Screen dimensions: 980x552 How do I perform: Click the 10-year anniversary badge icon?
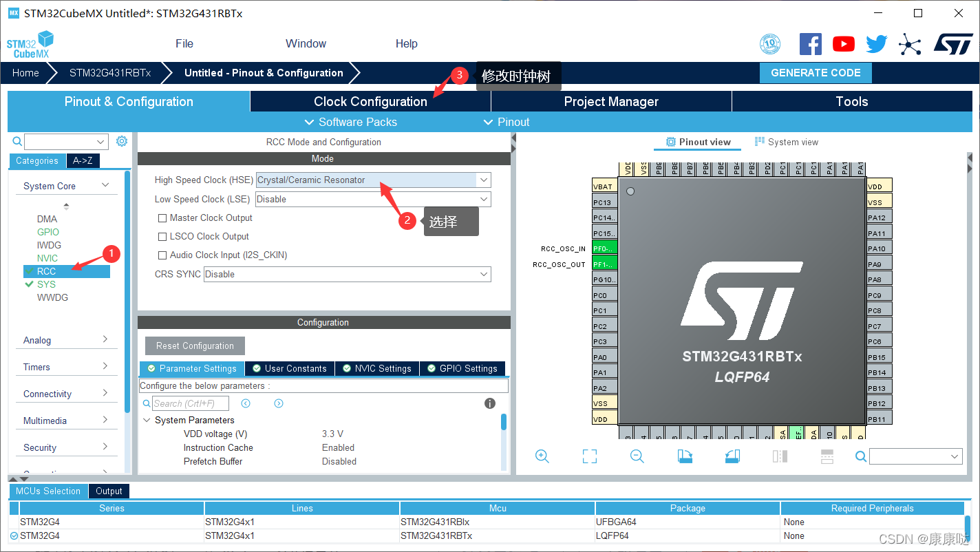[770, 44]
